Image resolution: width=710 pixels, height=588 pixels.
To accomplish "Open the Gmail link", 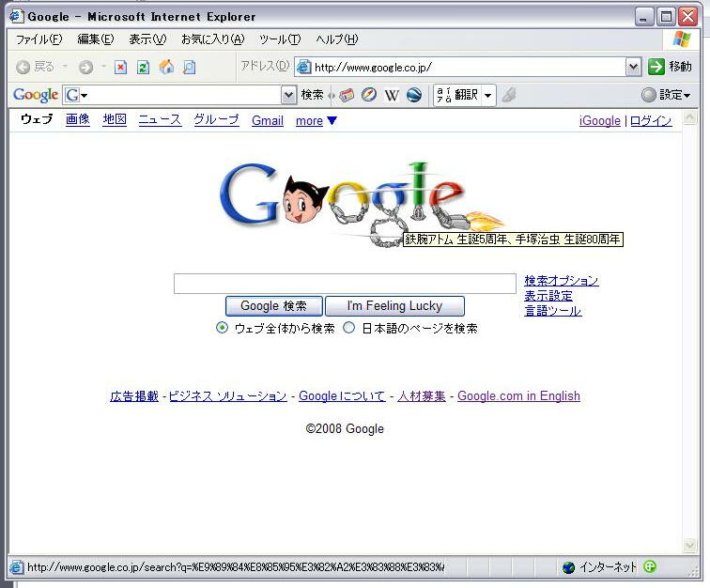I will click(268, 121).
